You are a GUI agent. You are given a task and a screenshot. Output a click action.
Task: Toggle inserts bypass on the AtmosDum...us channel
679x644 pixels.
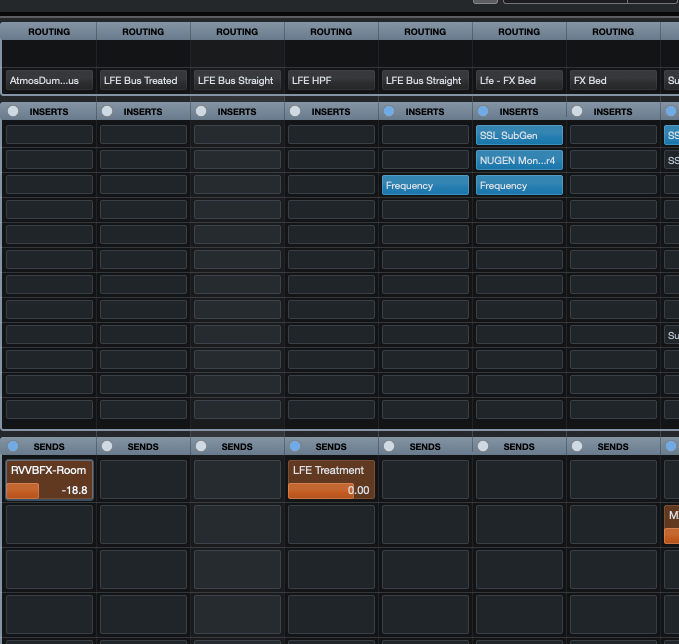click(x=13, y=111)
